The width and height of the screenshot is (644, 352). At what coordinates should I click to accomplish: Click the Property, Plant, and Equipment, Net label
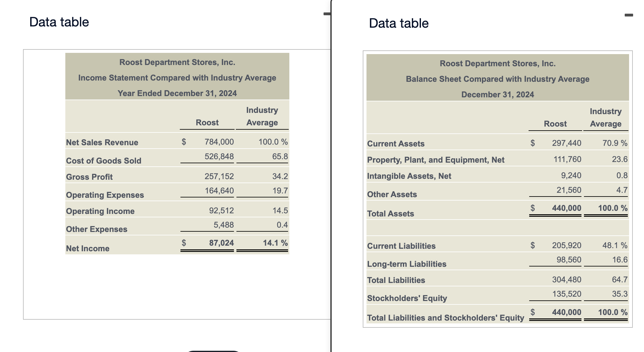click(x=436, y=160)
